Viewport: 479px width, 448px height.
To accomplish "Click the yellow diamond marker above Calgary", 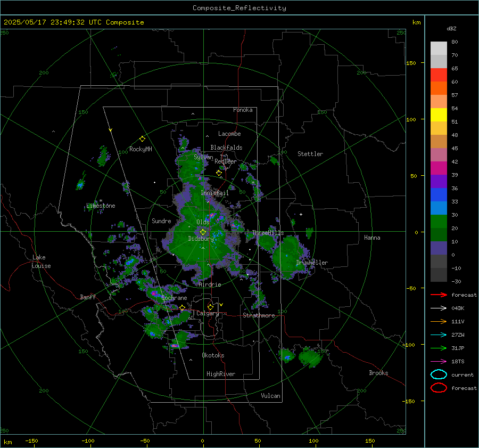I will click(210, 307).
